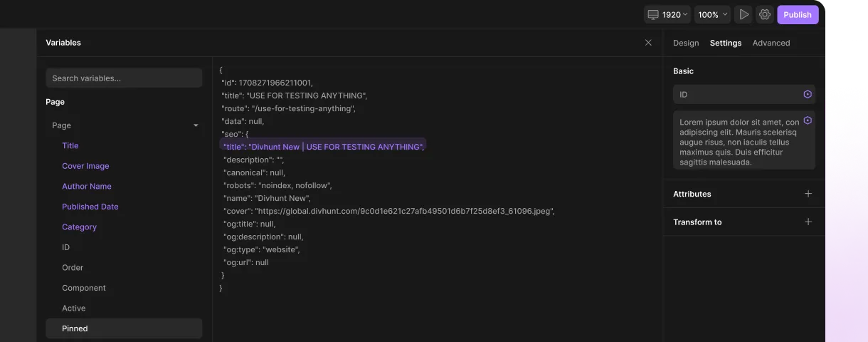Click the desktop monitor icon

[x=653, y=14]
